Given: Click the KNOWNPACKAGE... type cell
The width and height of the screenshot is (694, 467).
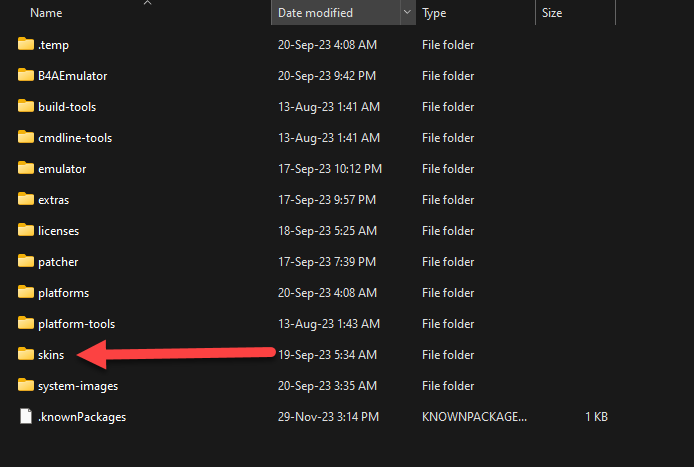Looking at the screenshot, I should (474, 417).
